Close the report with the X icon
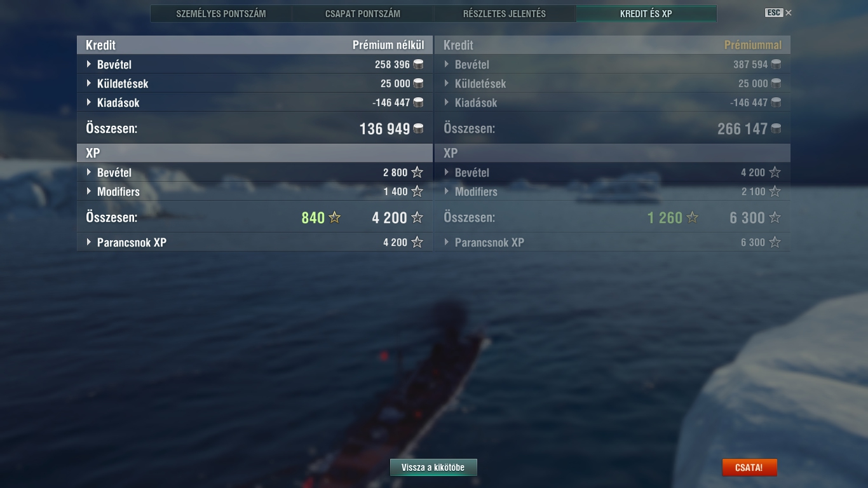This screenshot has height=488, width=868. point(789,13)
